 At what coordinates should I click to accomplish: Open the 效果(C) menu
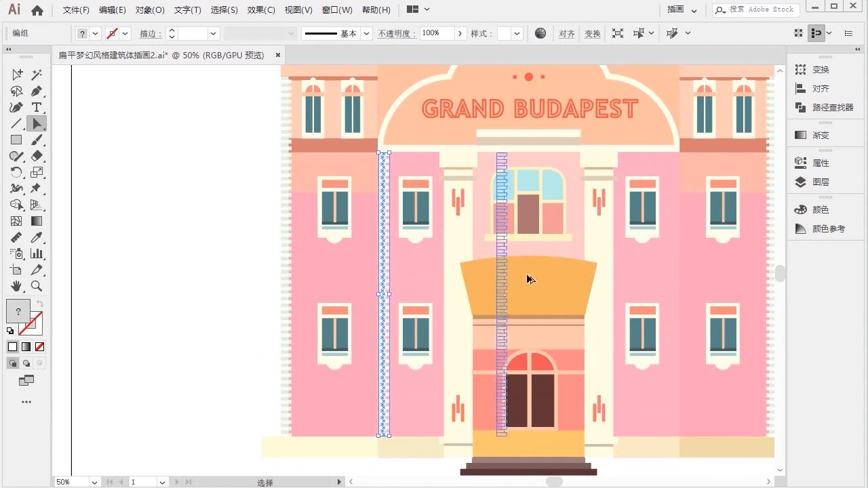click(x=261, y=10)
